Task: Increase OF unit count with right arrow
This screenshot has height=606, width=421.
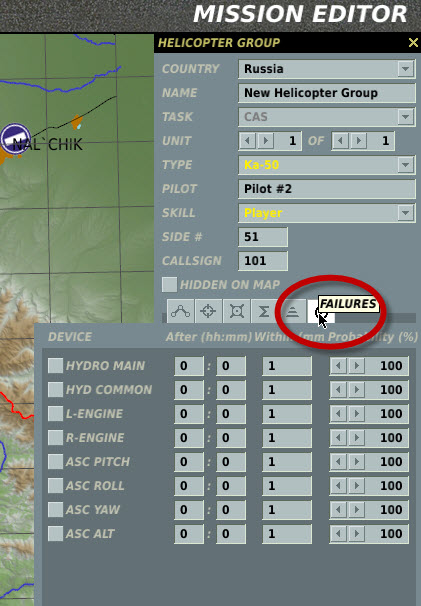Action: pyautogui.click(x=358, y=141)
